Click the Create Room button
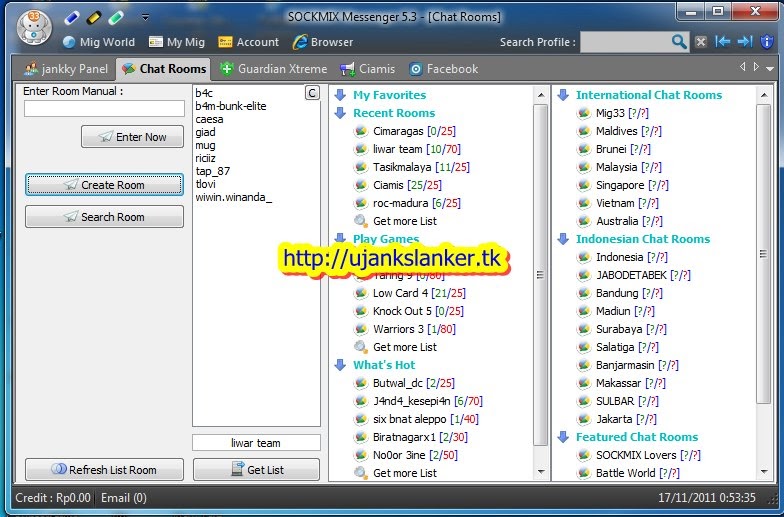Image resolution: width=784 pixels, height=517 pixels. (x=104, y=185)
